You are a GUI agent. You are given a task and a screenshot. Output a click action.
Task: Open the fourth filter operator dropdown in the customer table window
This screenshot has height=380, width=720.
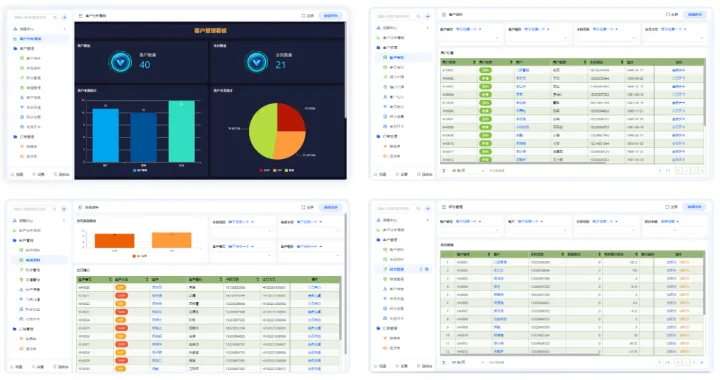click(673, 29)
